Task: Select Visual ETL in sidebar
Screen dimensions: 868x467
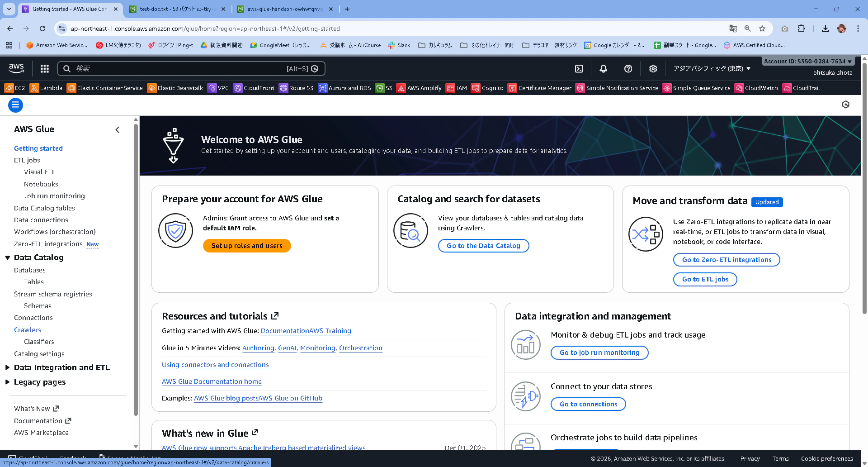Action: pos(40,172)
